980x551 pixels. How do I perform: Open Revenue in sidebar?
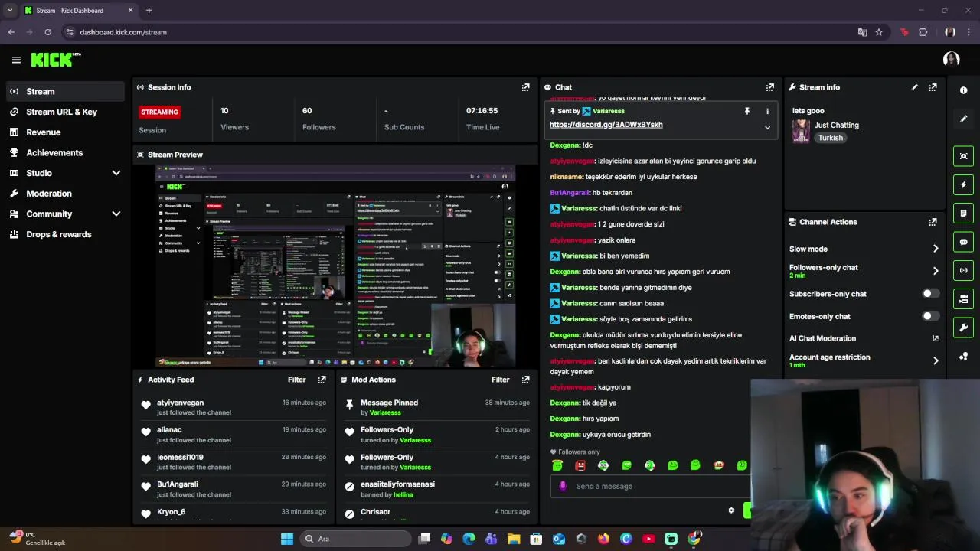64,132
